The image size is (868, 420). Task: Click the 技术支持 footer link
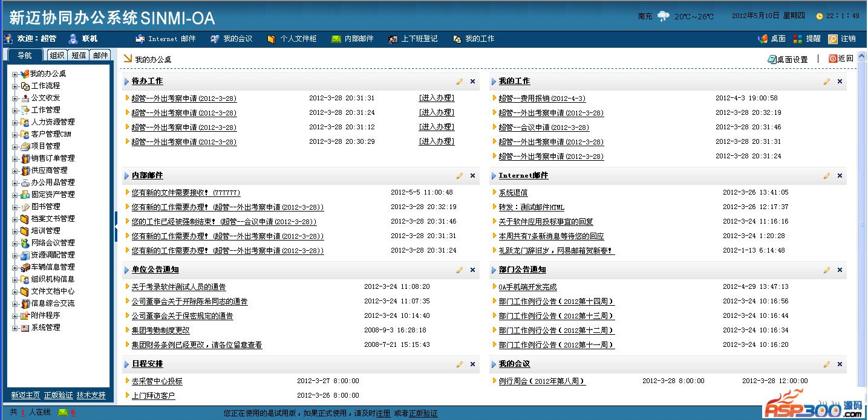click(91, 395)
